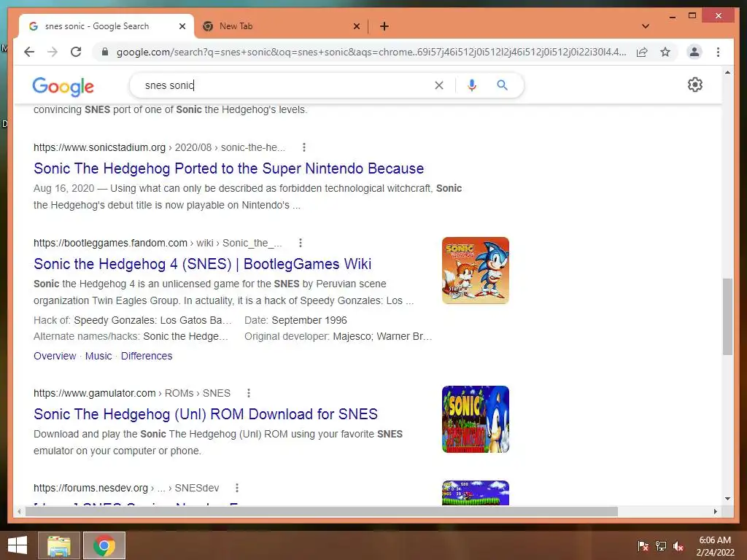The height and width of the screenshot is (560, 747).
Task: Open Chrome profile avatar menu
Action: [694, 52]
